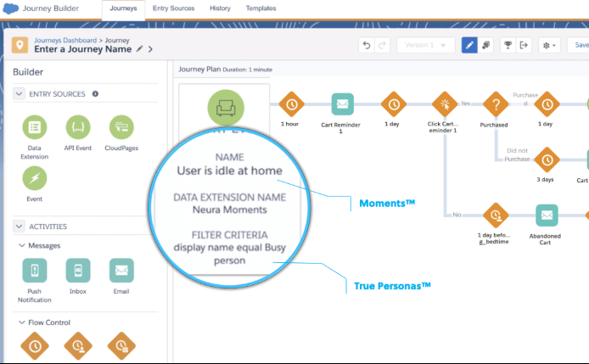Viewport: 589px width, 364px height.
Task: Click the Journey Builder app title
Action: pyautogui.click(x=51, y=8)
